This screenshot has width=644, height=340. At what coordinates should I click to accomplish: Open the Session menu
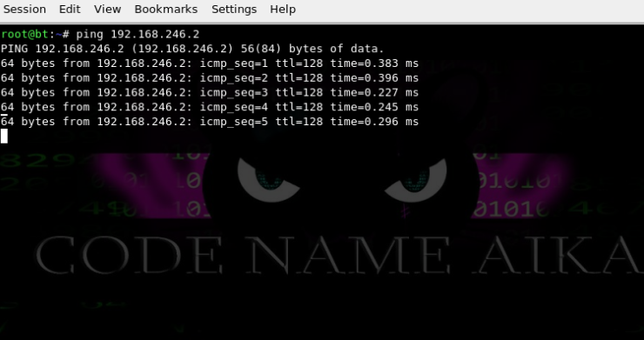coord(24,9)
